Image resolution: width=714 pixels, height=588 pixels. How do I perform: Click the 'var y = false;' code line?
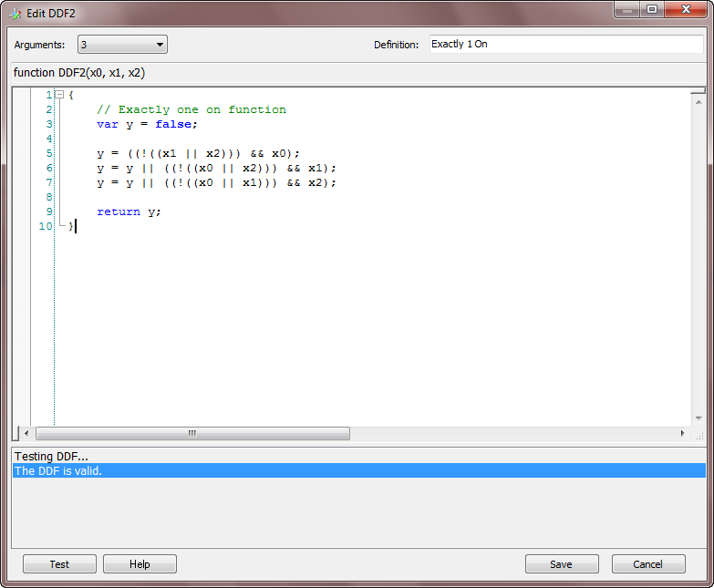(146, 124)
